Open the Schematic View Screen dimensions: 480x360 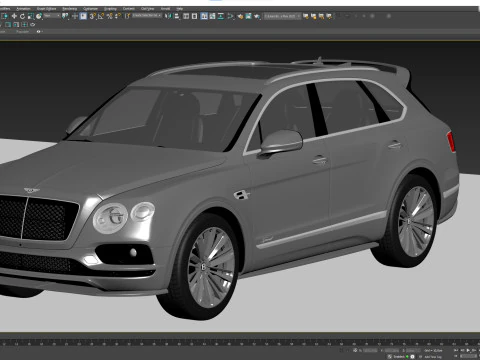coord(221,16)
